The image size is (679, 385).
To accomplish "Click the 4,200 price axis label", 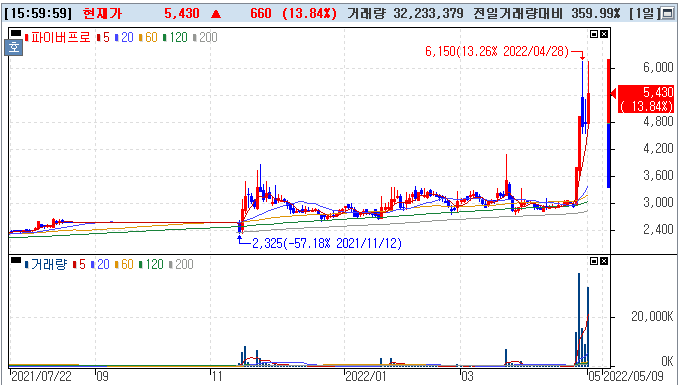I will (659, 149).
